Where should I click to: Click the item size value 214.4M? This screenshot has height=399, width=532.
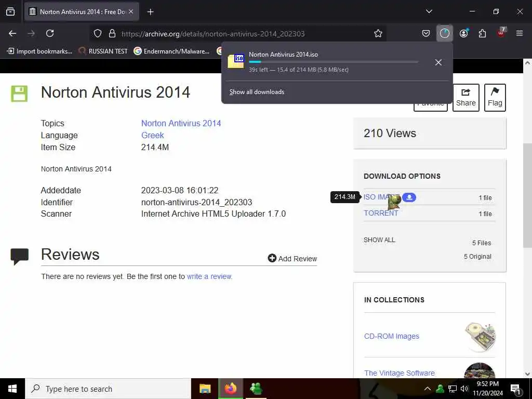coord(155,147)
